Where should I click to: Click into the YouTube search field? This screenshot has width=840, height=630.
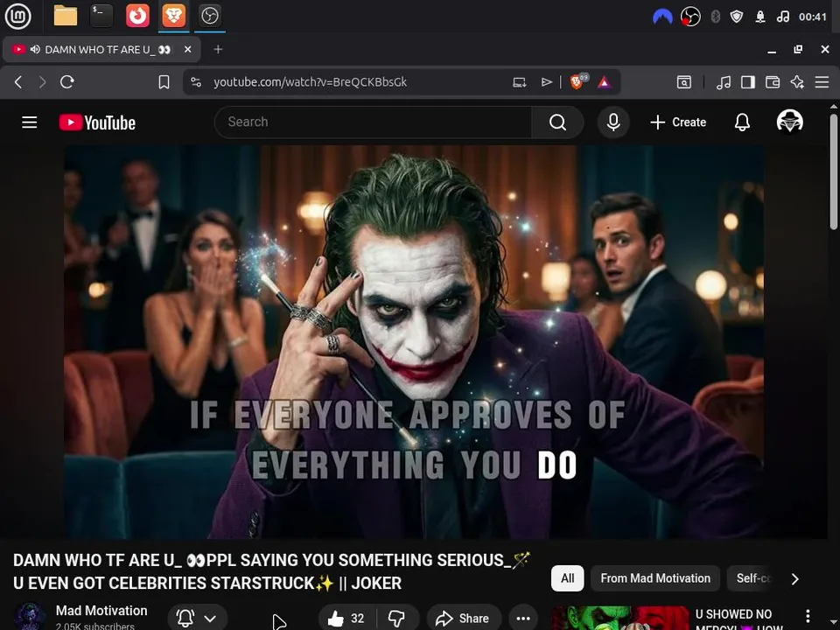374,122
